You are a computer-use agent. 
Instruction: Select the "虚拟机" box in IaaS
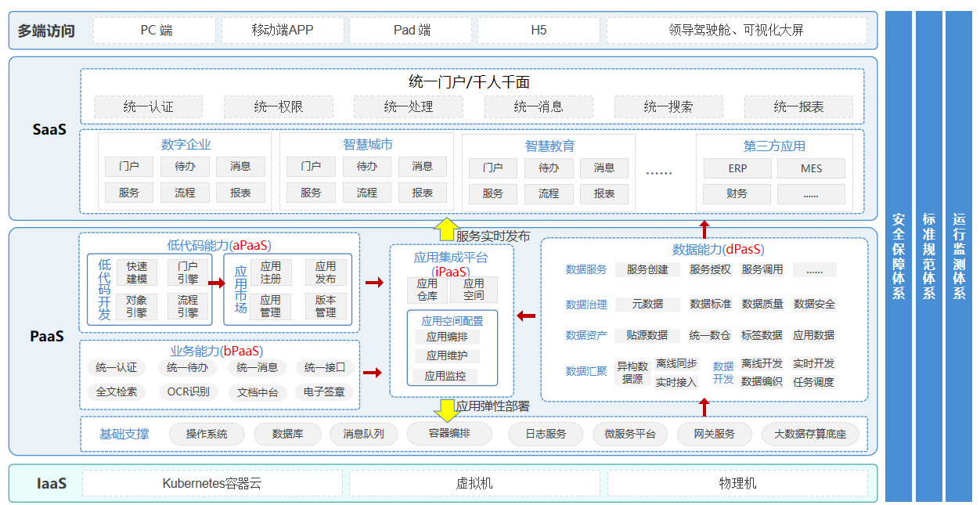pyautogui.click(x=474, y=483)
